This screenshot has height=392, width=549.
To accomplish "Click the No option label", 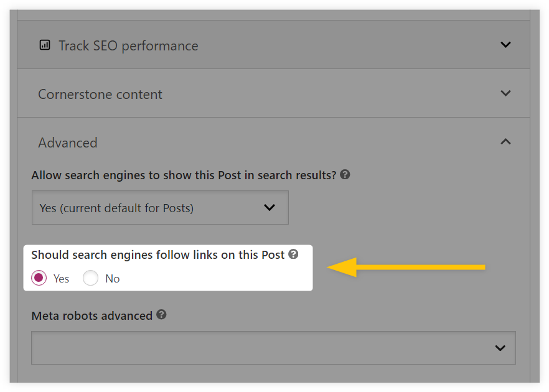I will 113,279.
